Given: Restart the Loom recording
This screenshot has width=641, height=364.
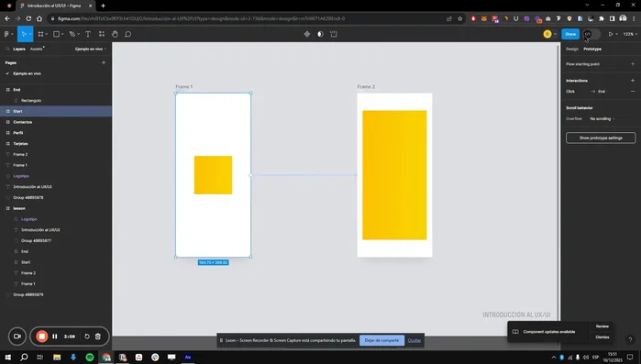Looking at the screenshot, I should tap(87, 336).
